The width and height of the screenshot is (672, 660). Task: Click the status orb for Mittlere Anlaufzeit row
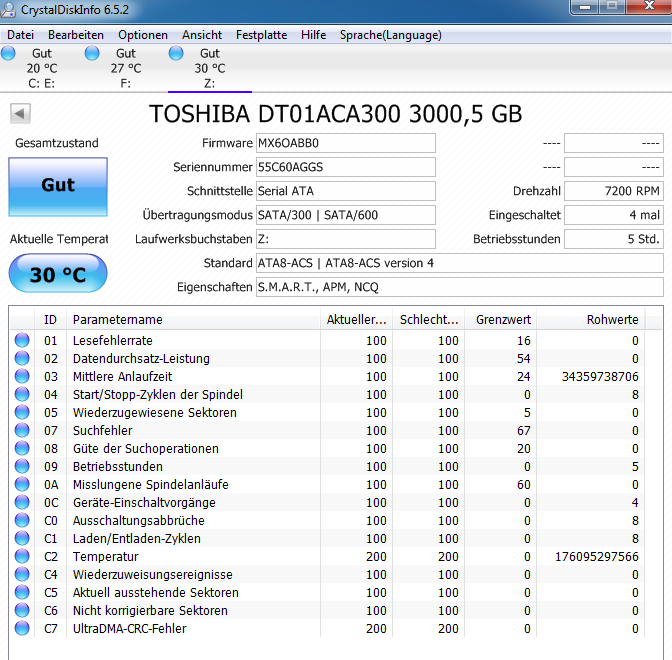[22, 376]
